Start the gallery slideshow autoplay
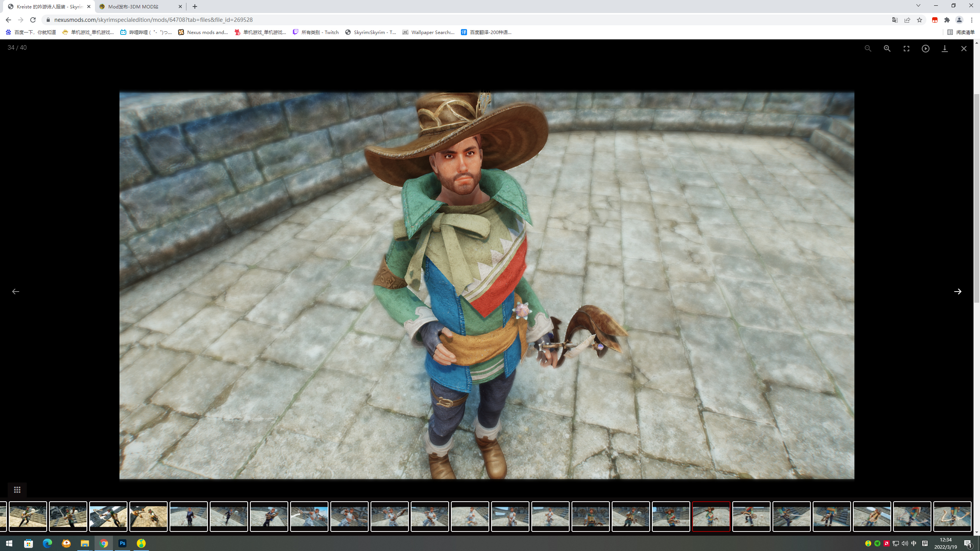Screen dimensions: 980x551 tap(926, 49)
